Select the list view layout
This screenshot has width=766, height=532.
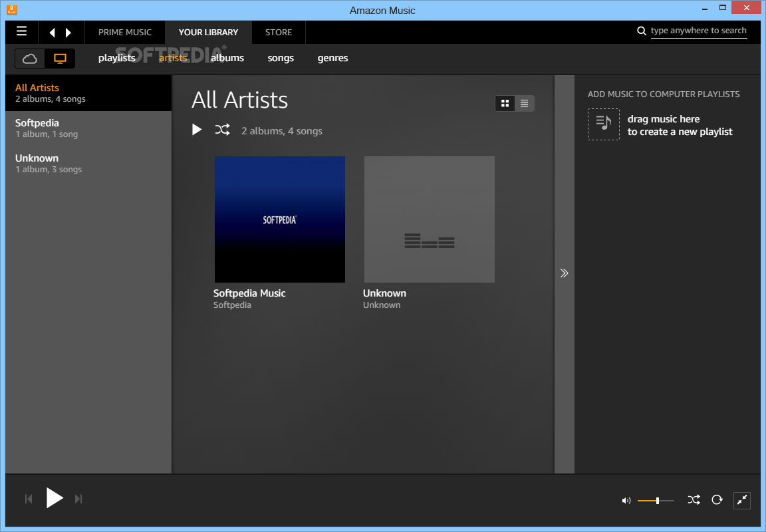(x=524, y=103)
